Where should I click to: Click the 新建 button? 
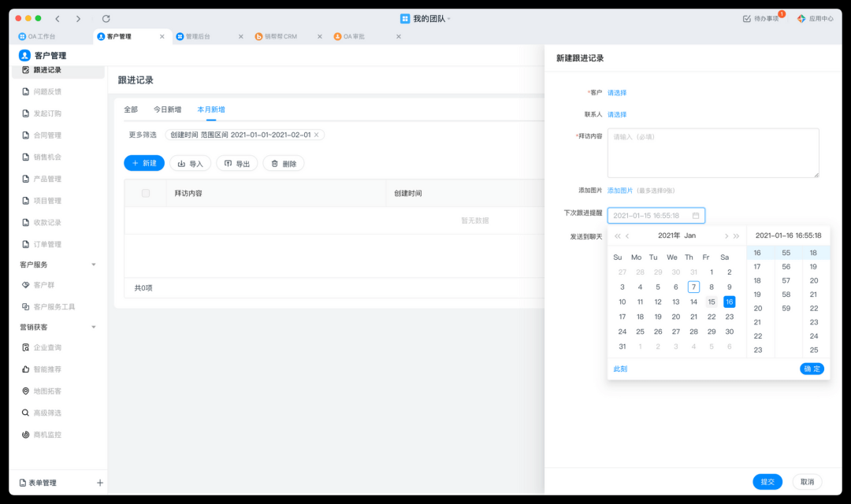pyautogui.click(x=144, y=163)
